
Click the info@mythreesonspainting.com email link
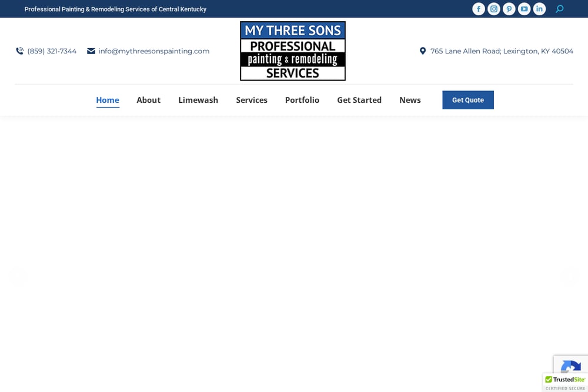153,51
